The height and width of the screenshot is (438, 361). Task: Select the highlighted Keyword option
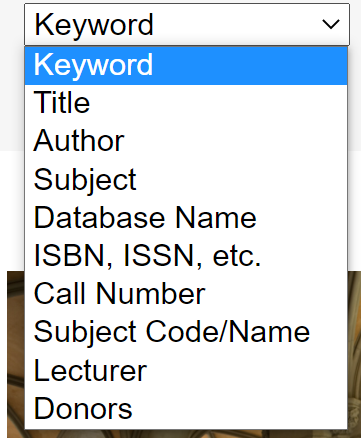pos(186,65)
